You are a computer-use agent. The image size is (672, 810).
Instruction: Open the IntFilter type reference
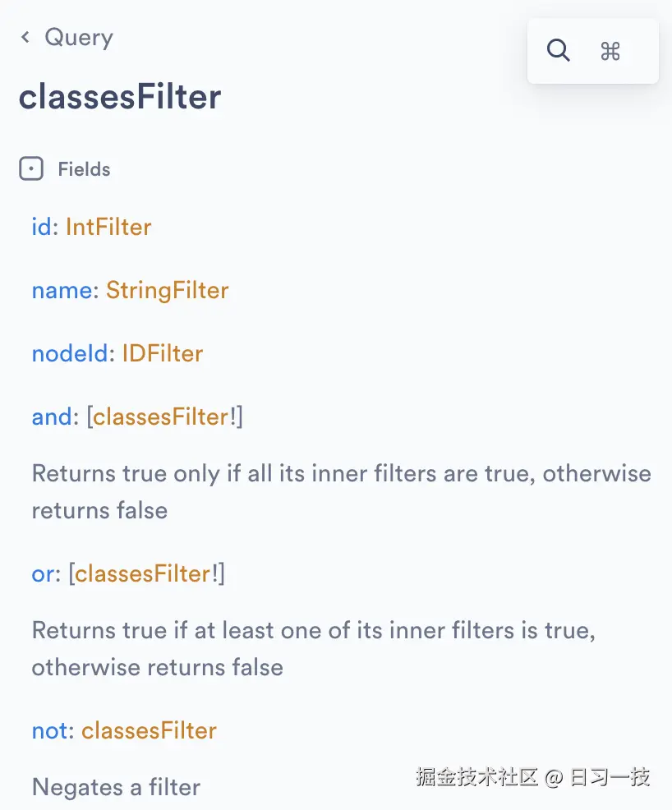[108, 227]
